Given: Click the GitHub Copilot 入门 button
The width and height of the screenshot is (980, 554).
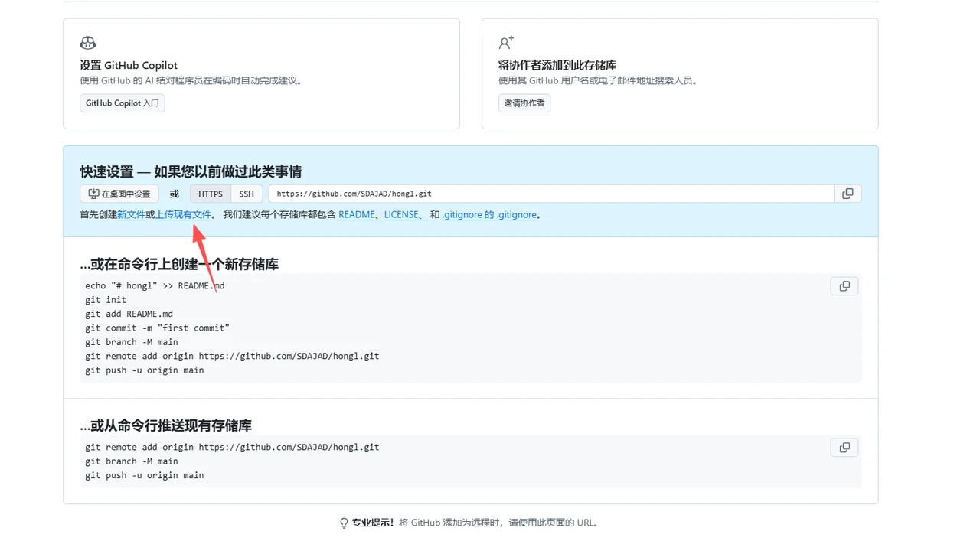Looking at the screenshot, I should (x=122, y=103).
